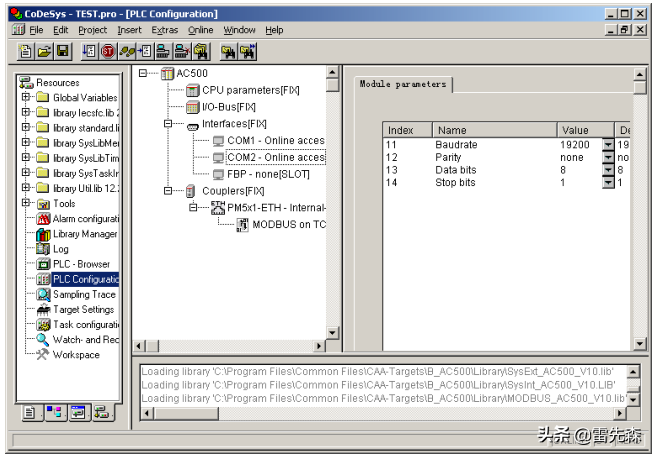Switch to the POUs tab at bottom left
The width and height of the screenshot is (655, 457).
point(29,411)
